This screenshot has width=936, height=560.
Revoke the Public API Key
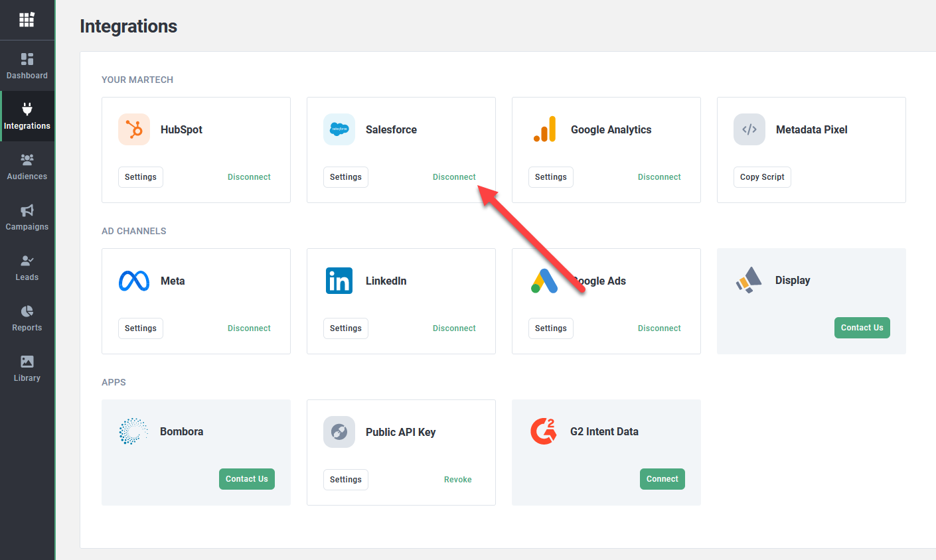click(x=457, y=480)
